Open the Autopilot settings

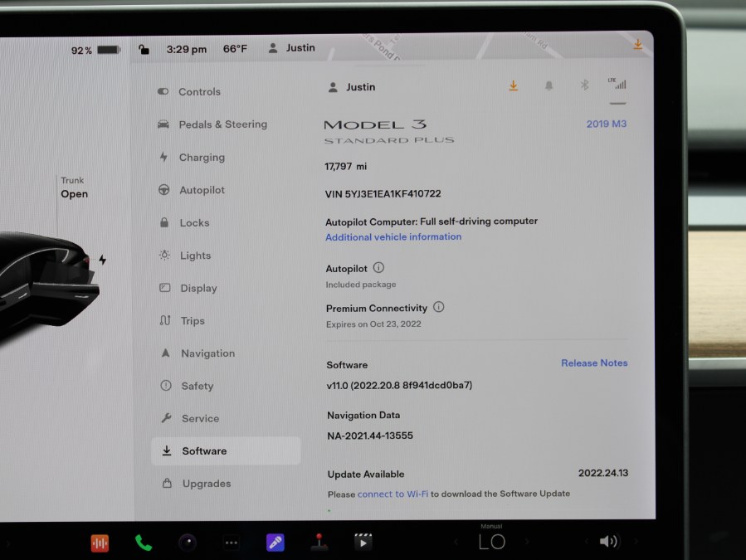(191, 190)
